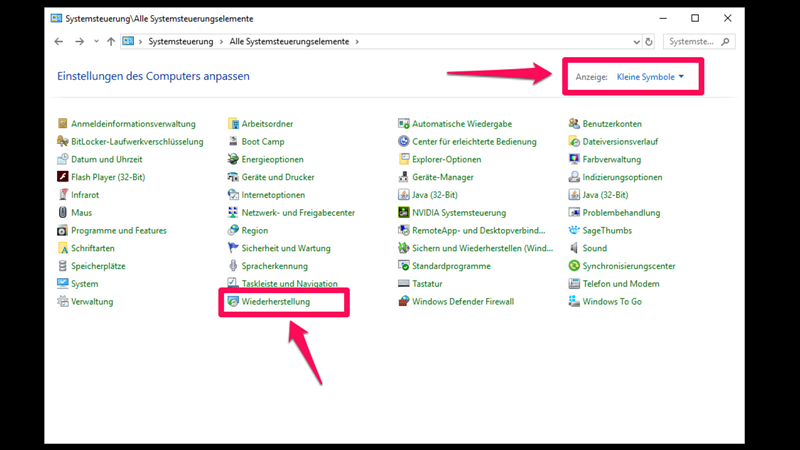Open the Wiederherstellung icon

(233, 301)
